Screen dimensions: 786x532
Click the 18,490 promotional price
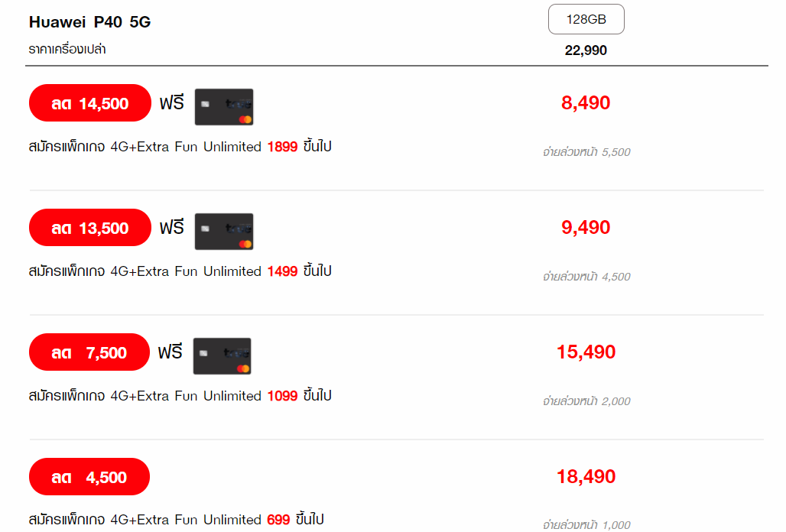coord(586,476)
